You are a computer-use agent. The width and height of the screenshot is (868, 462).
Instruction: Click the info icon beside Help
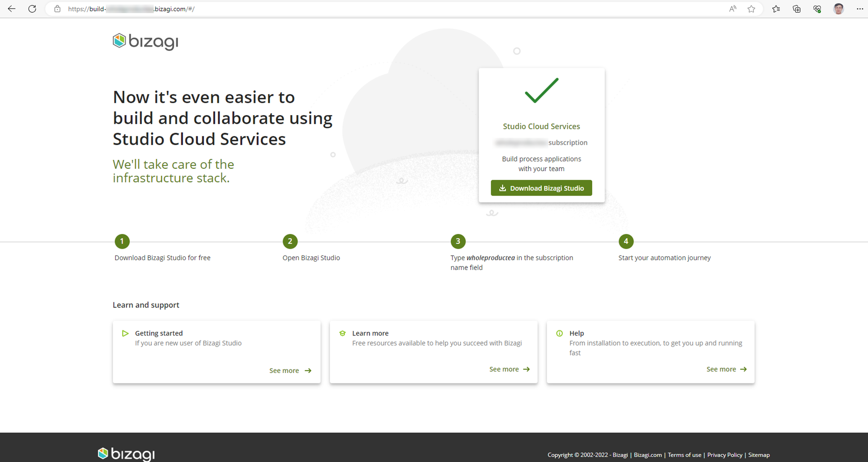tap(559, 333)
